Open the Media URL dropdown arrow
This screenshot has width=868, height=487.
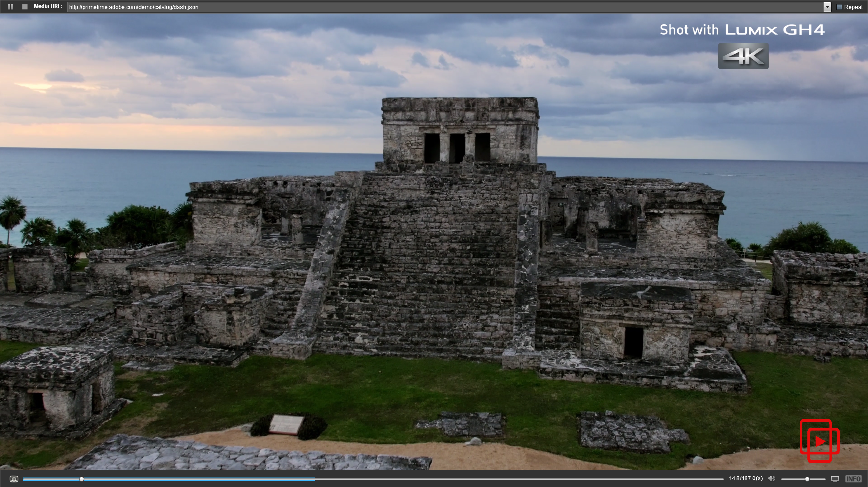coord(827,7)
